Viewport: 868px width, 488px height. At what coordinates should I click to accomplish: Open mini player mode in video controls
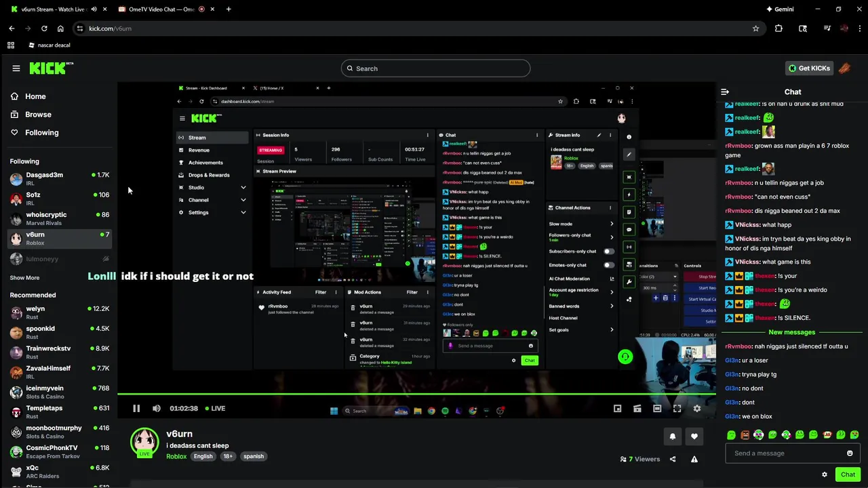pos(617,409)
